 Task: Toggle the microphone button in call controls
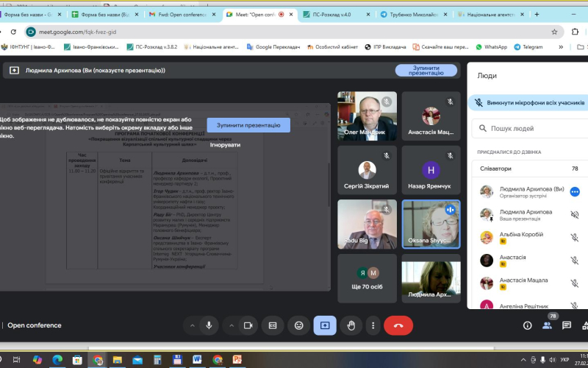209,325
